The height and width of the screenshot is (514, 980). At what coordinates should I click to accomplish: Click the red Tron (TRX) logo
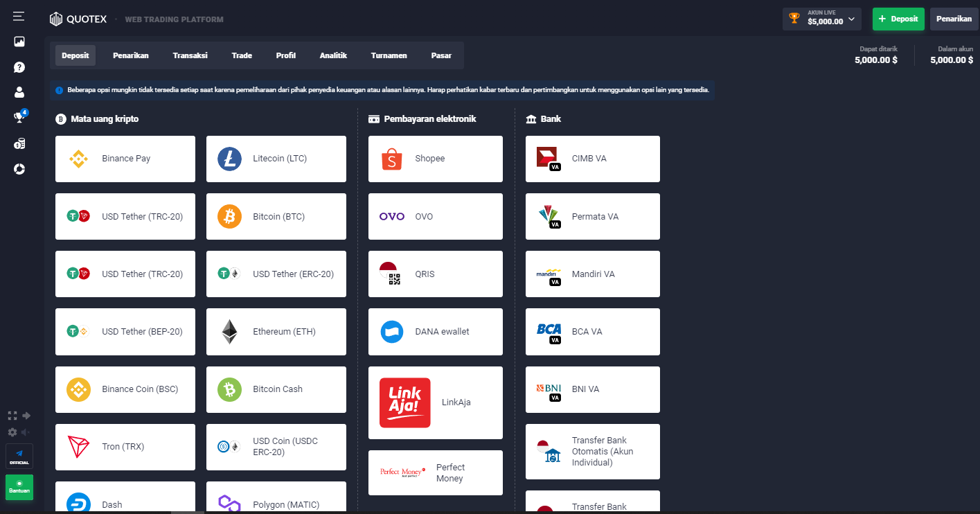78,447
